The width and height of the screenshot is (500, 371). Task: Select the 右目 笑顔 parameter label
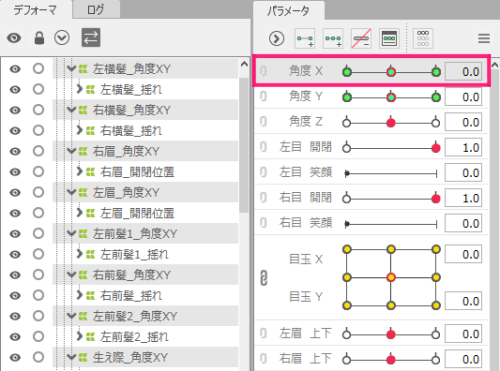pyautogui.click(x=306, y=223)
